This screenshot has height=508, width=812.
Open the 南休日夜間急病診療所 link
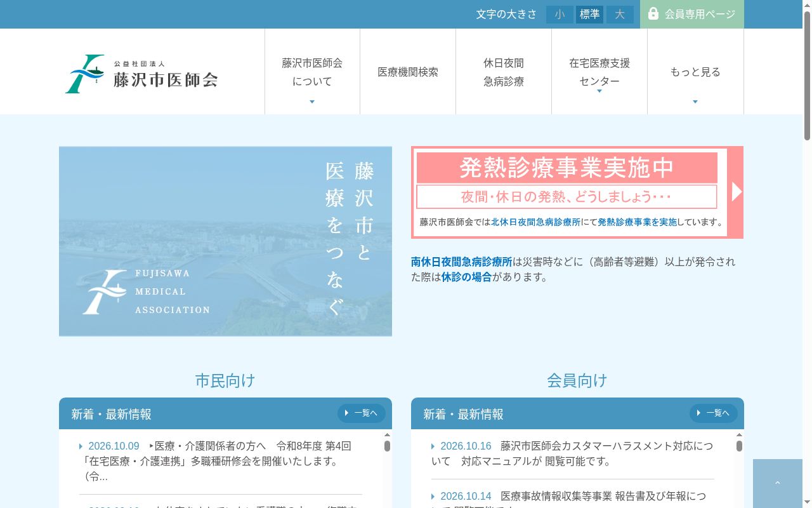pos(462,262)
